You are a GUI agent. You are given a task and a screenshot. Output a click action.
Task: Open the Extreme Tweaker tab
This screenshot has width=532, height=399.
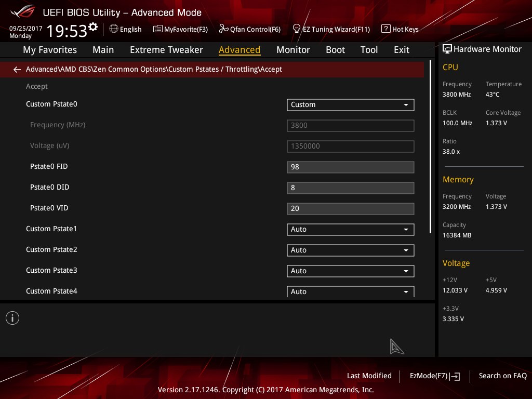(166, 50)
